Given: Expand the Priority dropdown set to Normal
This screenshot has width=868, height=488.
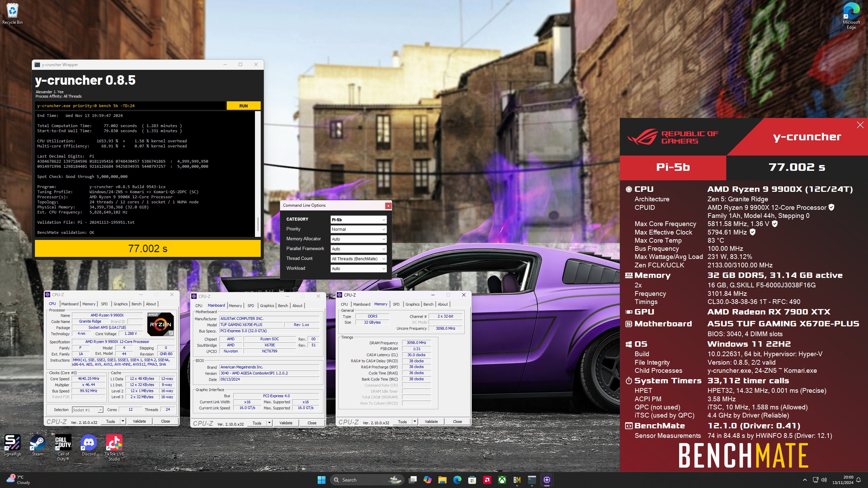Looking at the screenshot, I should 358,229.
